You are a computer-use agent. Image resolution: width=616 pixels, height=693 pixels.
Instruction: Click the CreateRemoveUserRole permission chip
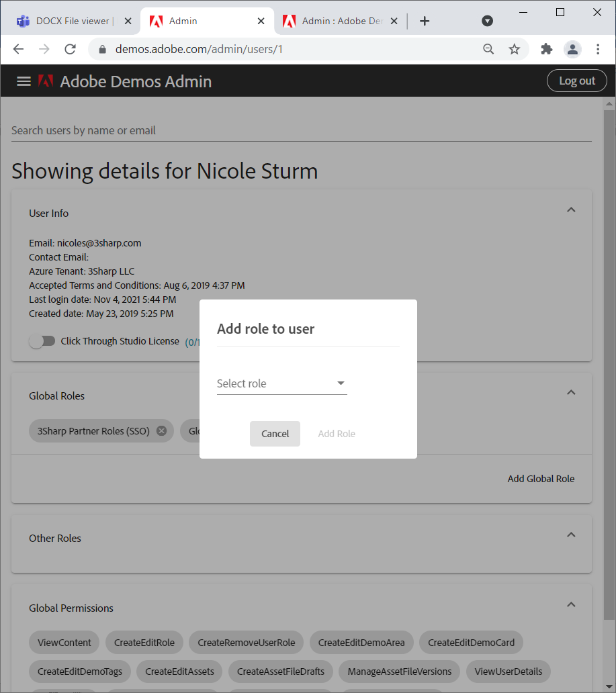247,643
